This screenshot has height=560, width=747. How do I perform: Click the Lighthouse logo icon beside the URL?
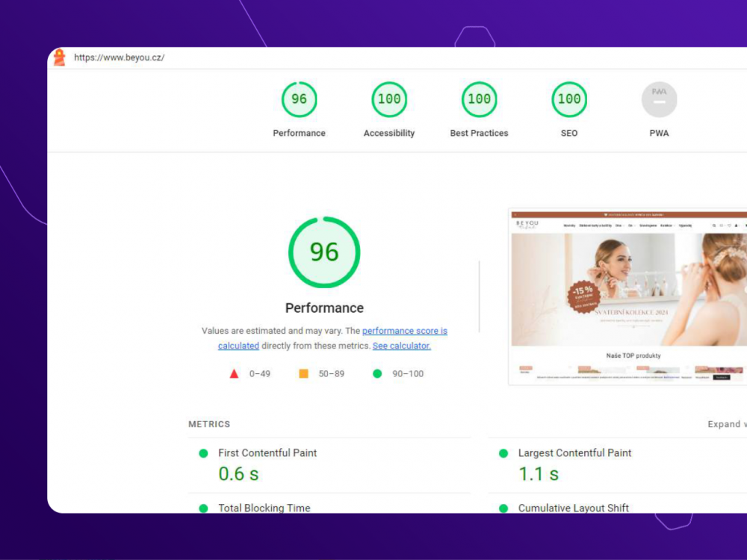click(59, 57)
